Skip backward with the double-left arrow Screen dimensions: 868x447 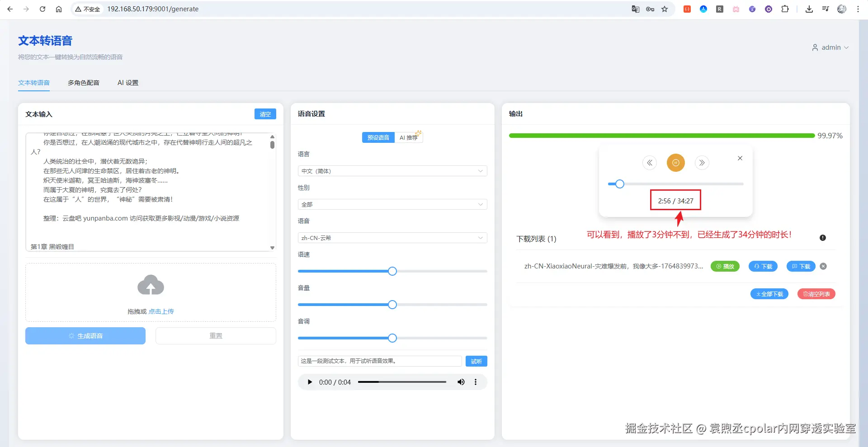coord(650,163)
